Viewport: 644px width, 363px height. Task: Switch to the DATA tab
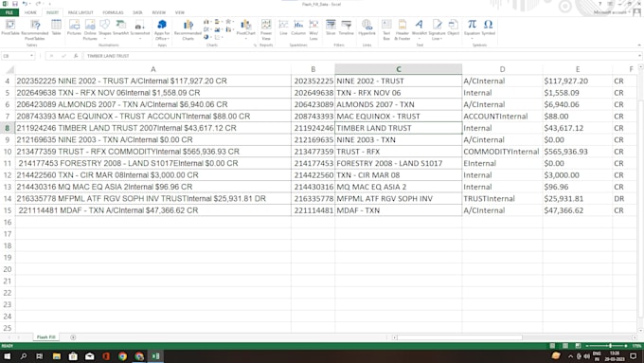(137, 12)
